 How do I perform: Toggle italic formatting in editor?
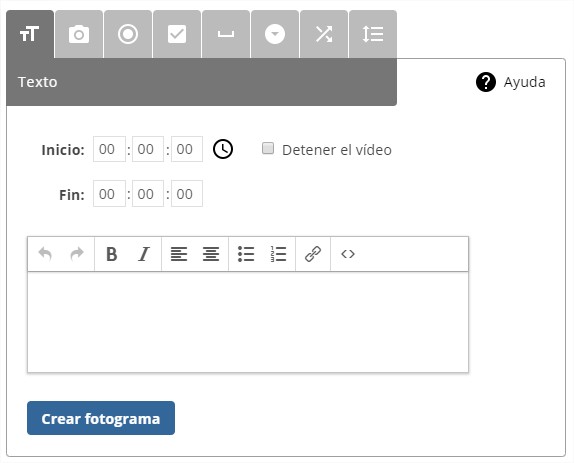click(144, 254)
